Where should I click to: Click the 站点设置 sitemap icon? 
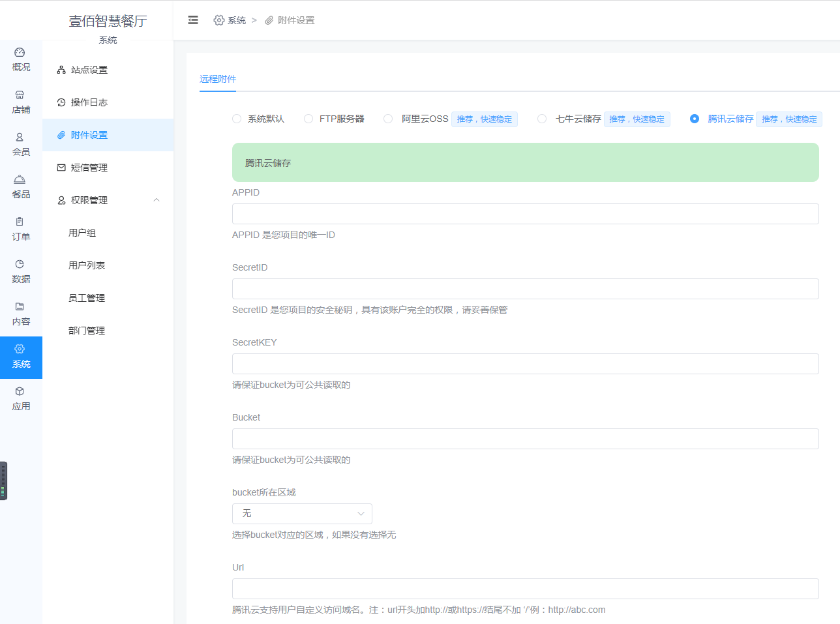(61, 70)
